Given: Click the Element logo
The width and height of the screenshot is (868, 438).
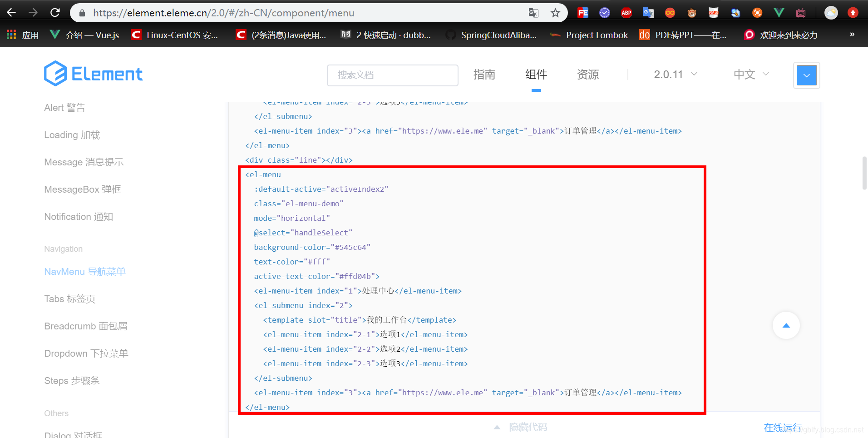Looking at the screenshot, I should (x=94, y=74).
